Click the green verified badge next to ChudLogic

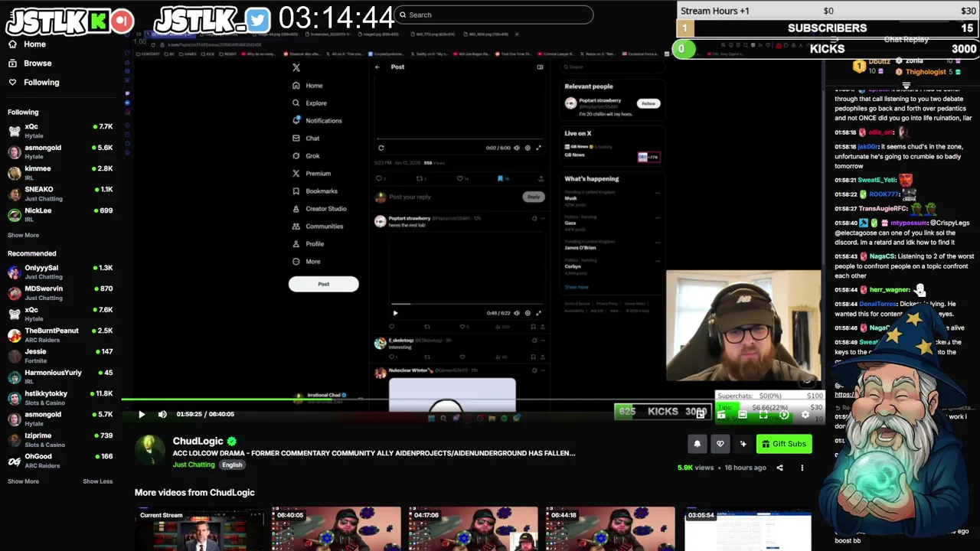point(232,442)
